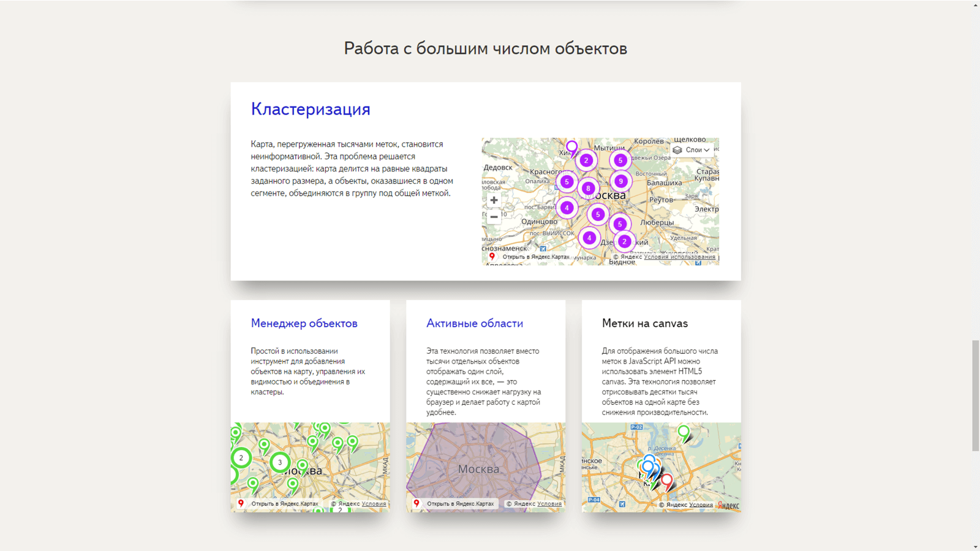The height and width of the screenshot is (551, 980).
Task: Select the cluster marker showing 9 near Москва
Action: pos(620,181)
